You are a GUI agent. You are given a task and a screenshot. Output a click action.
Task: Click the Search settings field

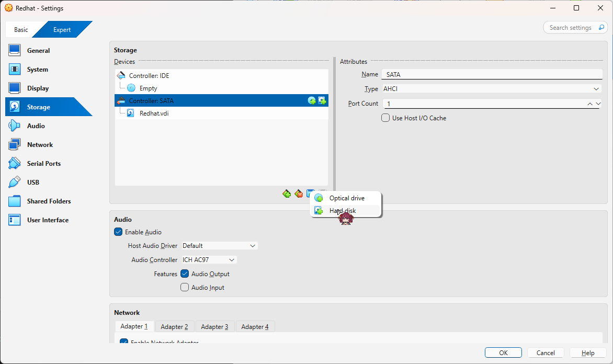[x=570, y=27]
